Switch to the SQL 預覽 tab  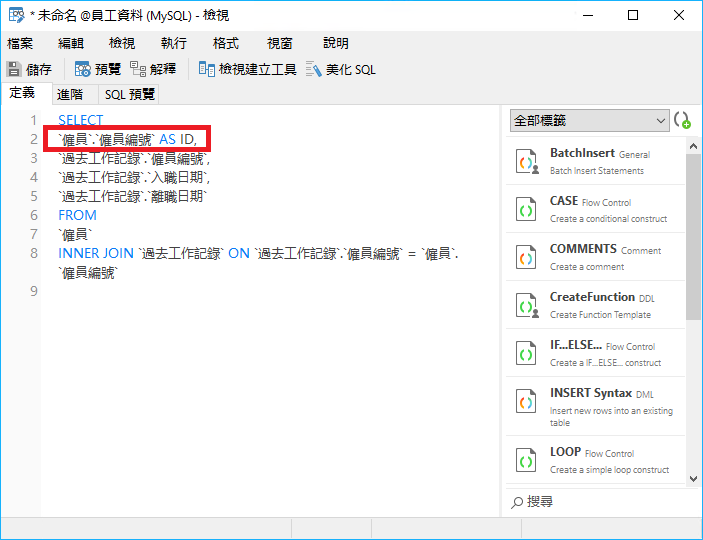pyautogui.click(x=130, y=94)
